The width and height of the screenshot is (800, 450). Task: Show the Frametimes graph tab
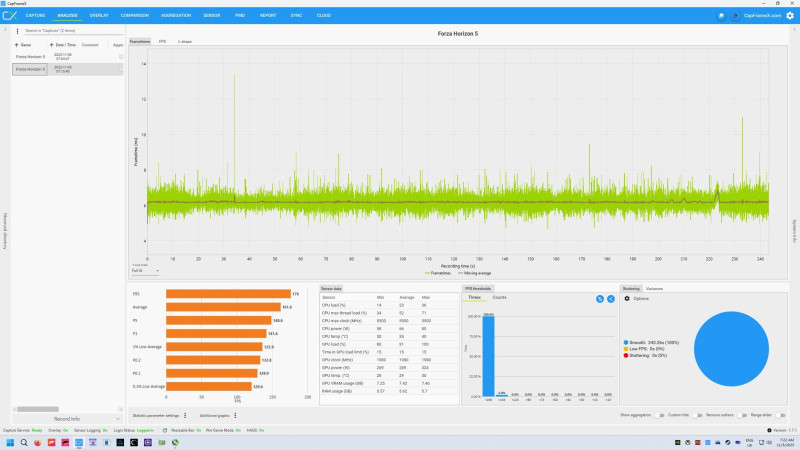pos(140,41)
